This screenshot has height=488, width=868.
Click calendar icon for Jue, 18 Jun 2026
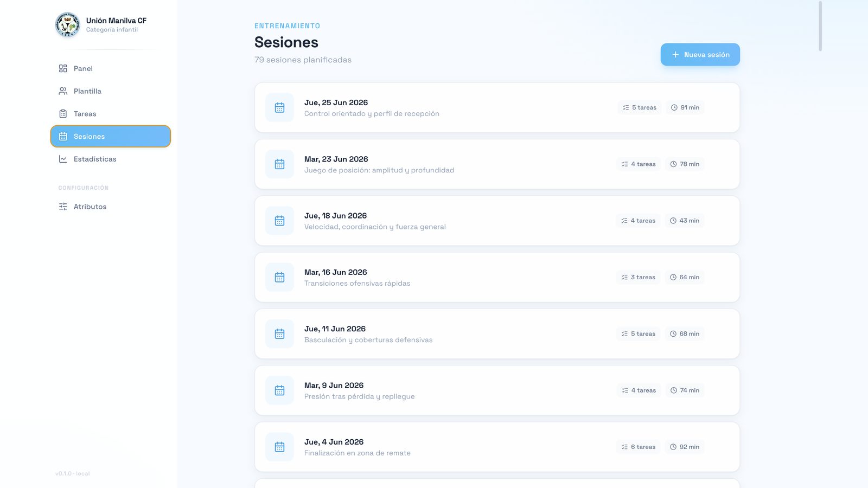click(x=279, y=221)
